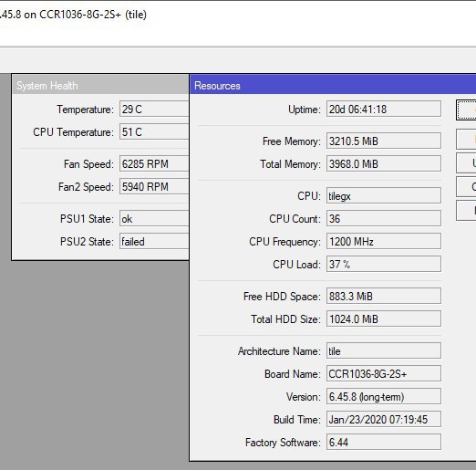Select Total Memory field 3968.0 MiB
The image size is (476, 470).
coord(384,163)
